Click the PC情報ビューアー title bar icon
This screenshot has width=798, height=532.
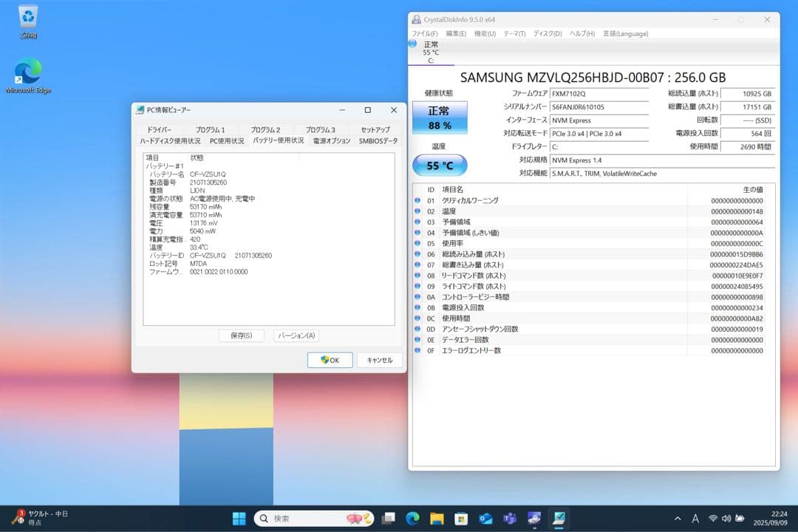[140, 110]
